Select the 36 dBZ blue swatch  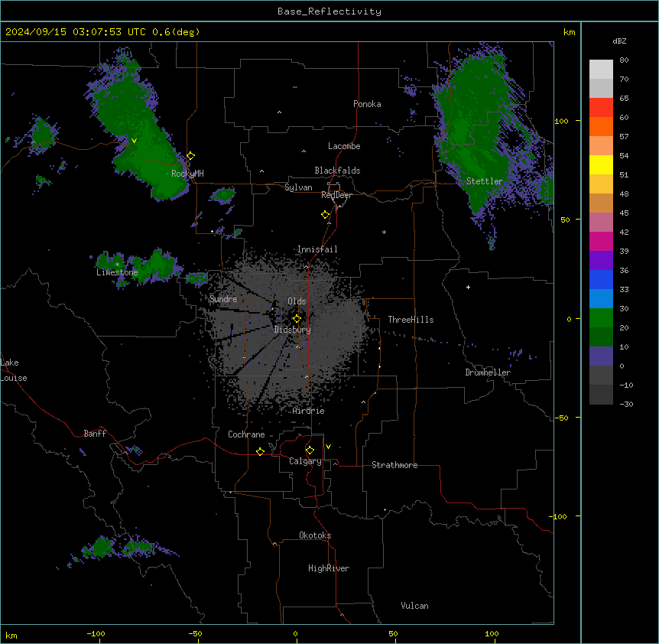tap(601, 279)
